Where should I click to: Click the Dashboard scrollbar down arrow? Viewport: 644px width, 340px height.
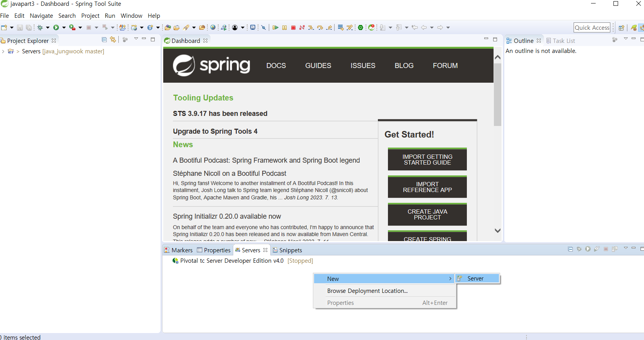(x=497, y=231)
